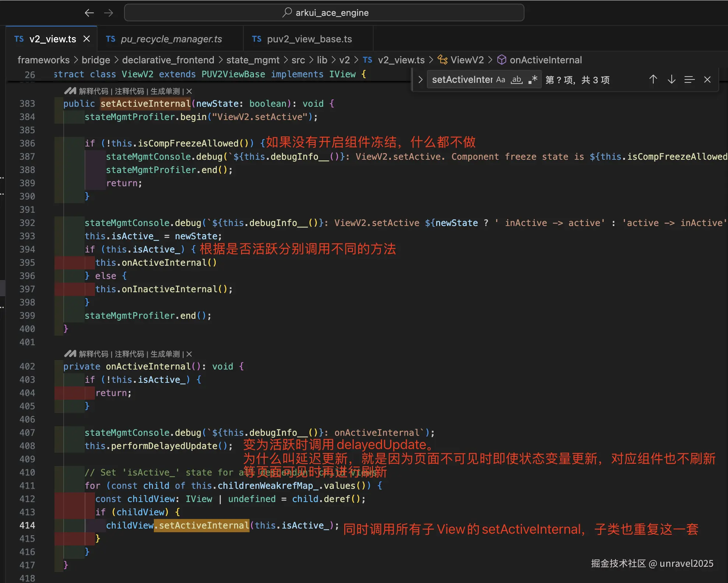The height and width of the screenshot is (583, 728).
Task: Click 解释代码 above setActiveInternal method
Action: 93,91
